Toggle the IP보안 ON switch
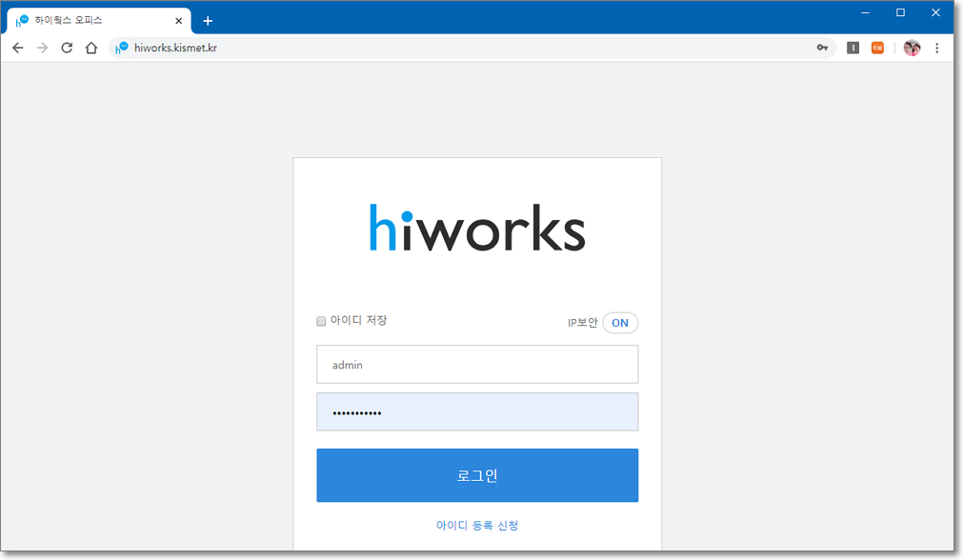Image resolution: width=963 pixels, height=560 pixels. pos(620,323)
